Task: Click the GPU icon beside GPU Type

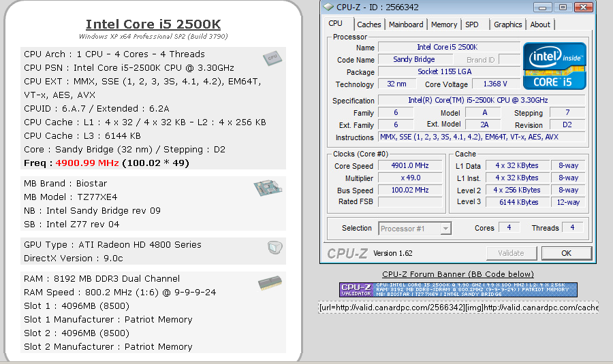Action: [275, 248]
